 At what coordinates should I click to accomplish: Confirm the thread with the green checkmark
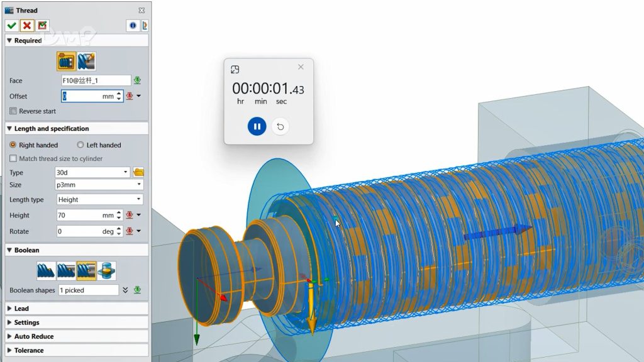tap(11, 26)
